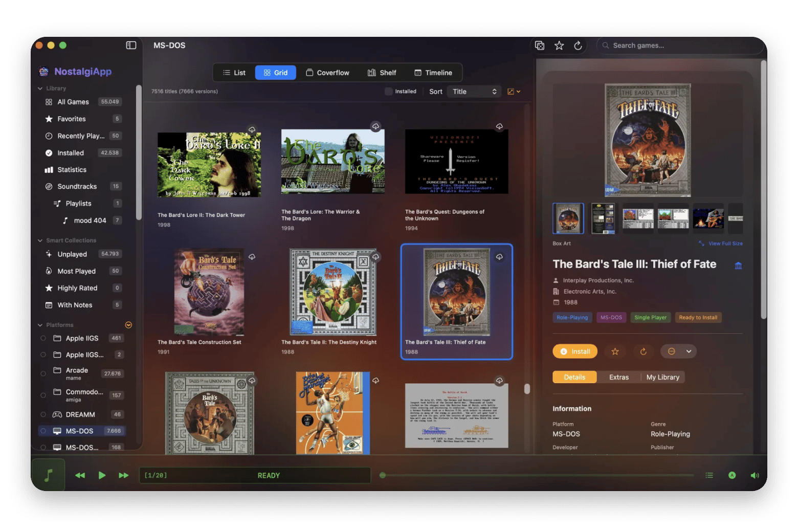Image resolution: width=798 pixels, height=532 pixels.
Task: Click the Ready to Install tag
Action: tap(698, 318)
